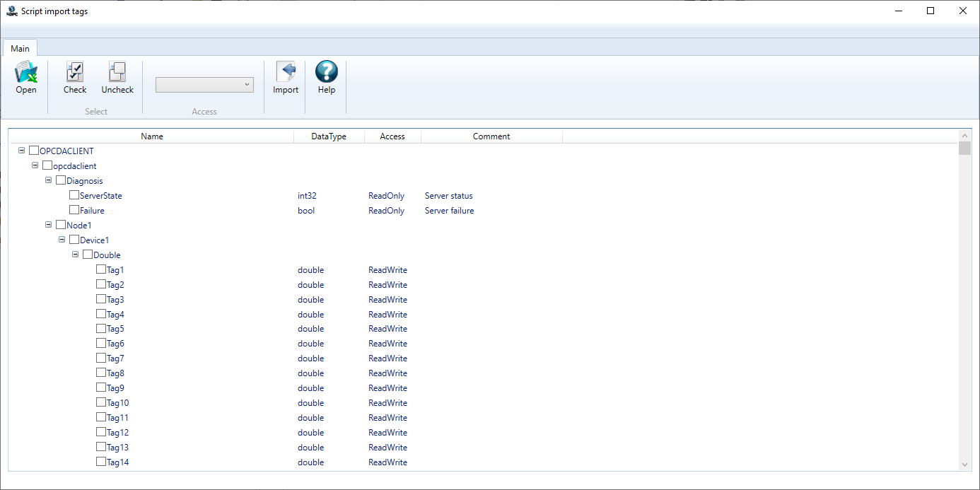980x490 pixels.
Task: Collapse the Node1 branch
Action: pos(49,225)
